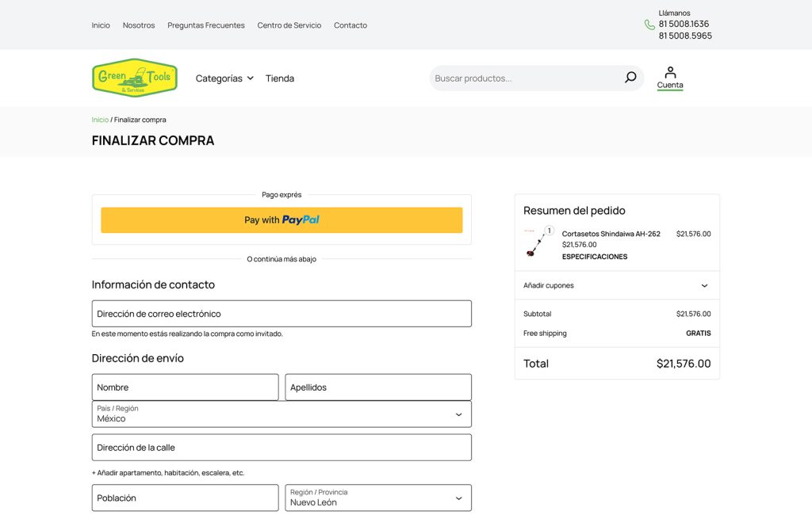Open the Centro de Servicio menu item
The width and height of the screenshot is (812, 515).
click(x=289, y=25)
